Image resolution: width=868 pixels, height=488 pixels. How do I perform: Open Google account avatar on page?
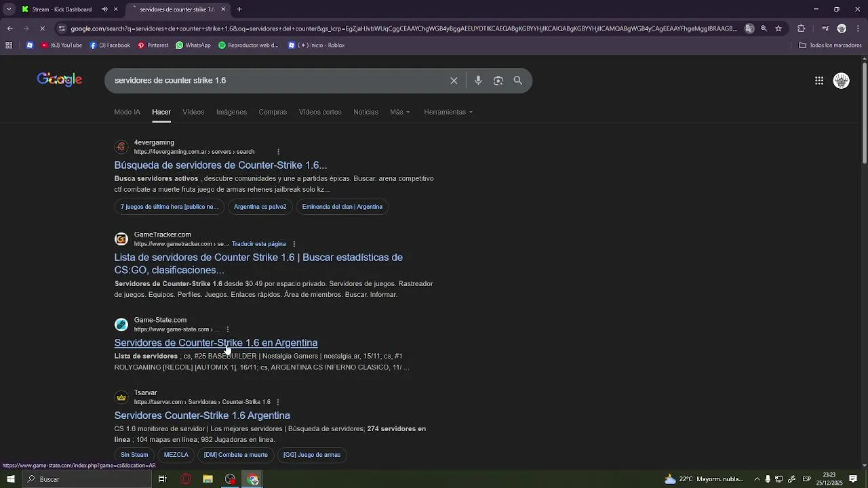point(842,81)
